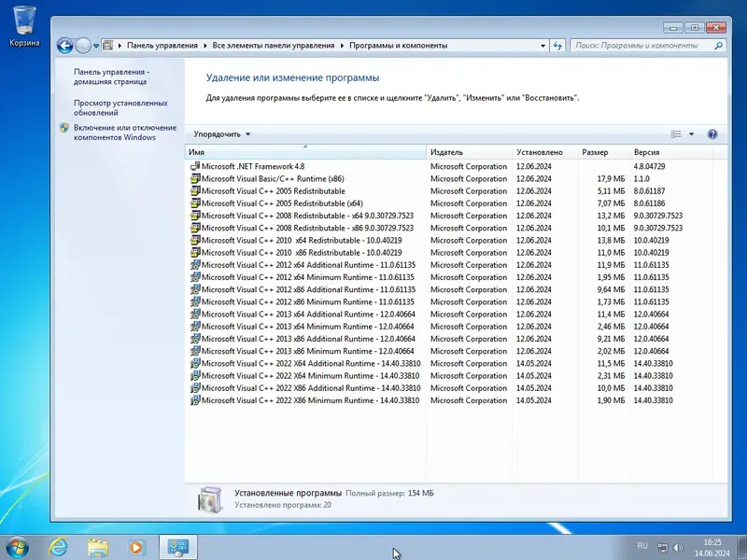
Task: Launch Internet Explorer from taskbar
Action: [x=58, y=548]
